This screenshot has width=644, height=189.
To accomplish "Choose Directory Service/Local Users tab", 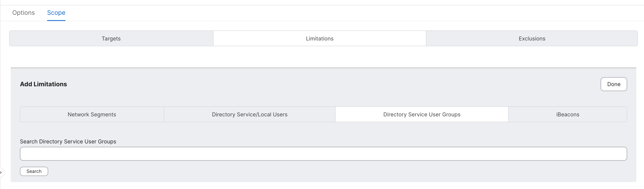I will click(x=250, y=114).
